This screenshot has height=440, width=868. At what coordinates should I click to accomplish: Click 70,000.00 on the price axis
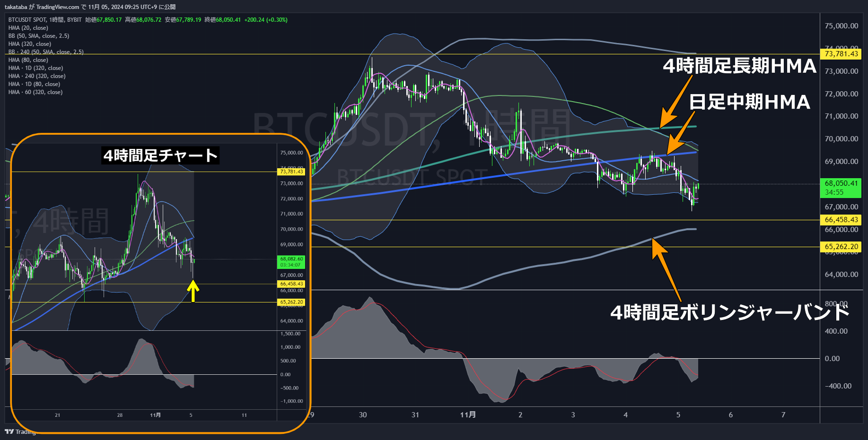pos(842,139)
